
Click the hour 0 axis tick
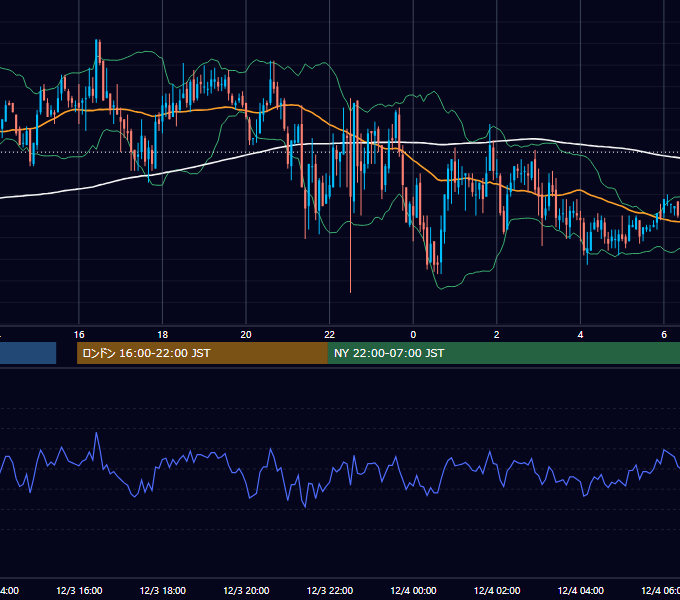[413, 335]
